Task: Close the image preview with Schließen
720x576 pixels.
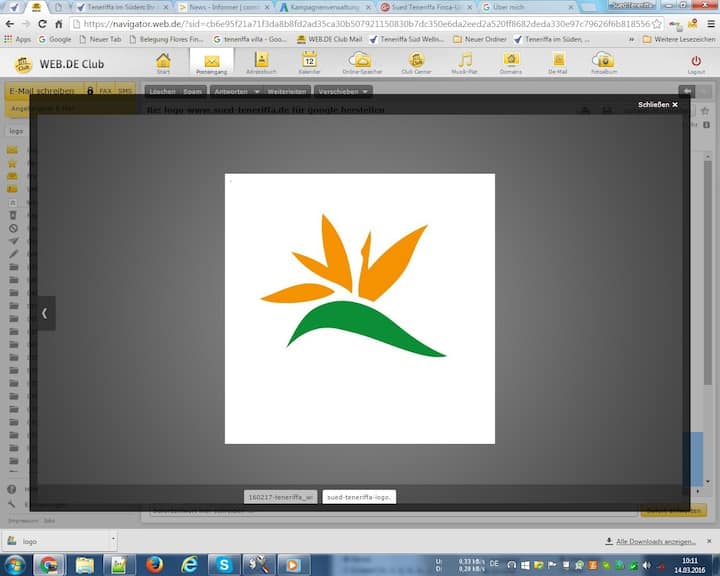Action: [658, 104]
